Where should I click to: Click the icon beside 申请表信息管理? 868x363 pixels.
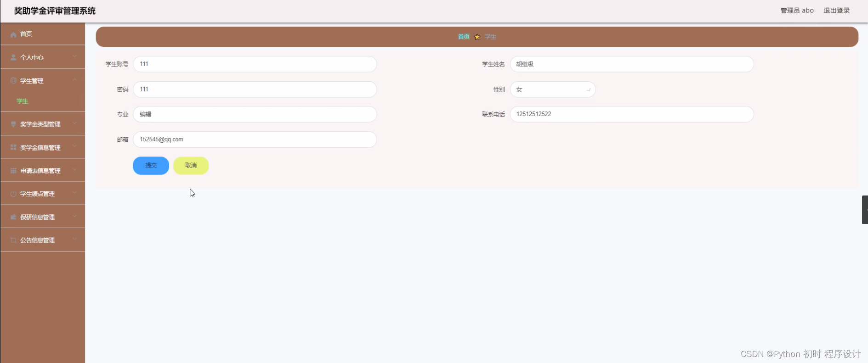(13, 171)
